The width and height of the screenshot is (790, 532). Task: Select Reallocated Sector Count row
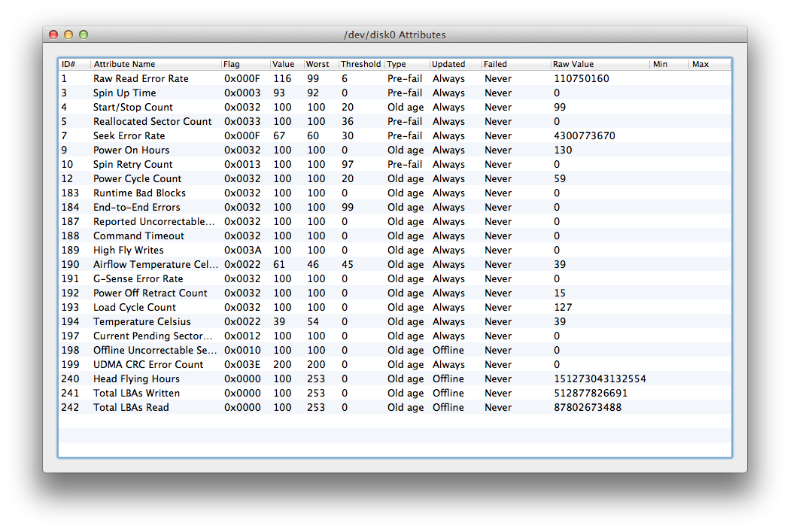pyautogui.click(x=395, y=121)
